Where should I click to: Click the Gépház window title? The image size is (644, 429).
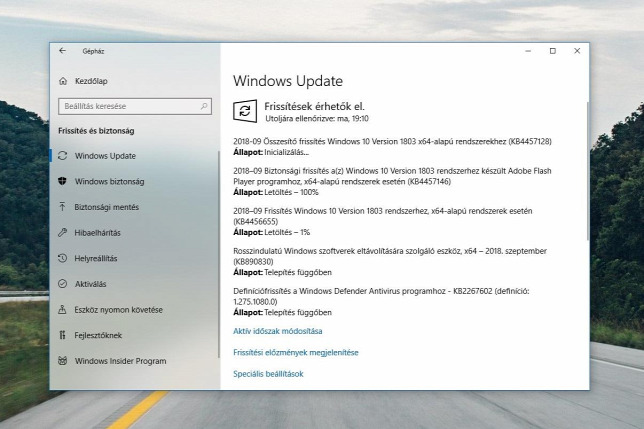(93, 51)
